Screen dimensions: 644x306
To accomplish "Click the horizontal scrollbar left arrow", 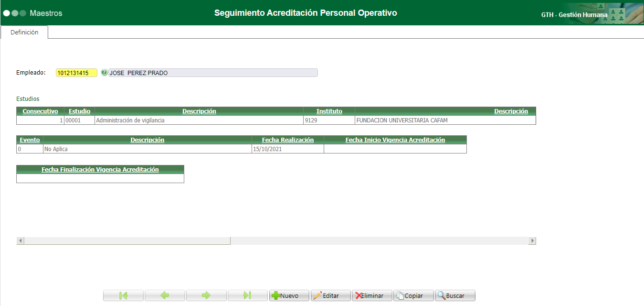I will tap(21, 241).
